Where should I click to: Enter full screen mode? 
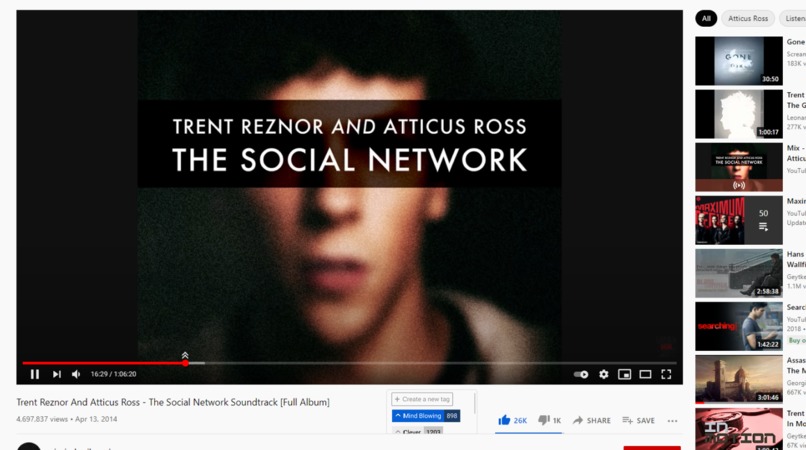pyautogui.click(x=666, y=374)
